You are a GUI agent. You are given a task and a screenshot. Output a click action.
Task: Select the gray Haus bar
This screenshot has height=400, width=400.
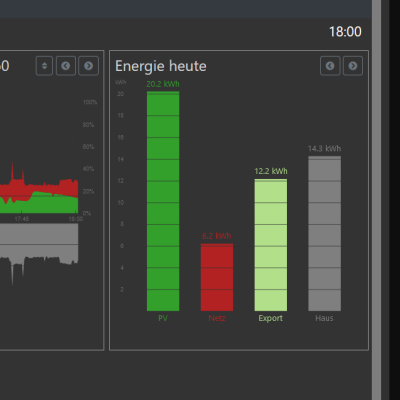(325, 233)
